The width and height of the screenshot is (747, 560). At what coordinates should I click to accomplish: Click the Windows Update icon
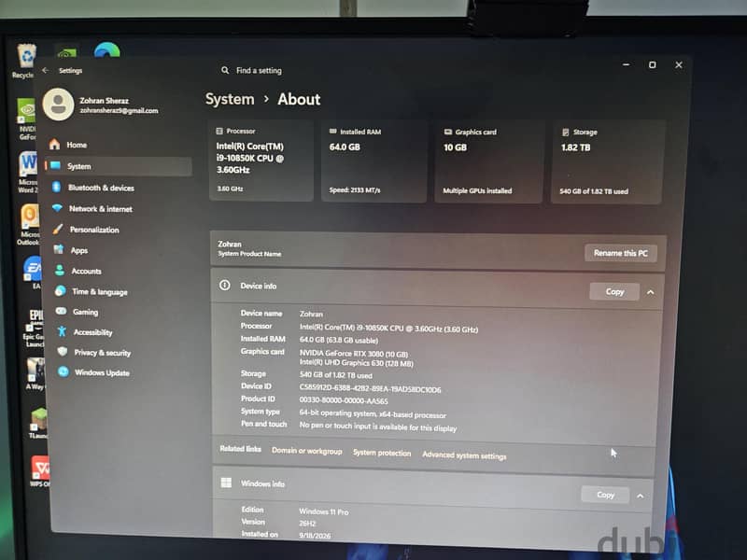(x=63, y=371)
